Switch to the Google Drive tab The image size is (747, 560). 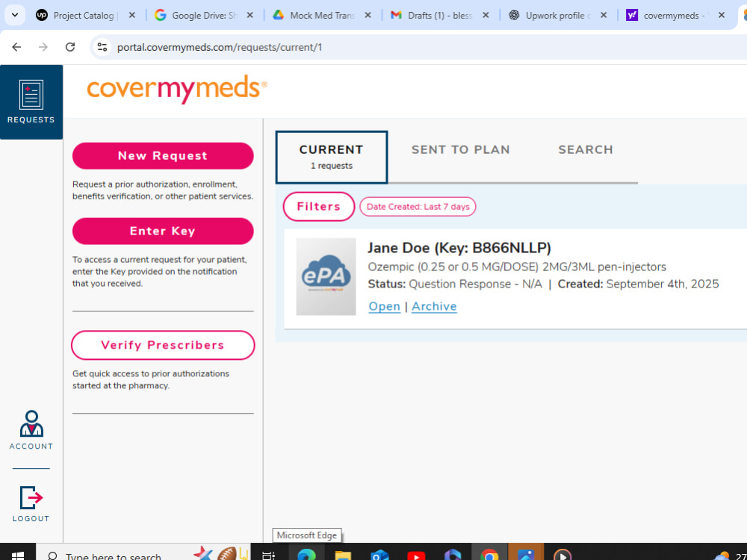[x=205, y=15]
